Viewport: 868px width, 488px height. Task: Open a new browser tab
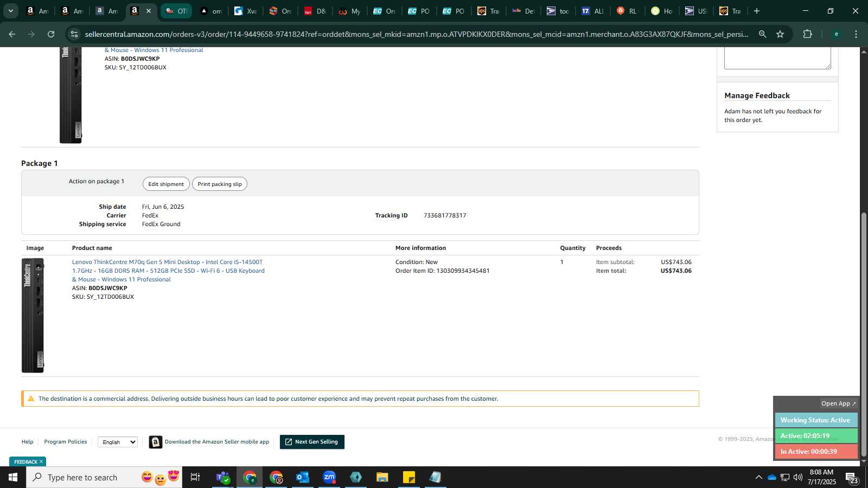click(757, 11)
